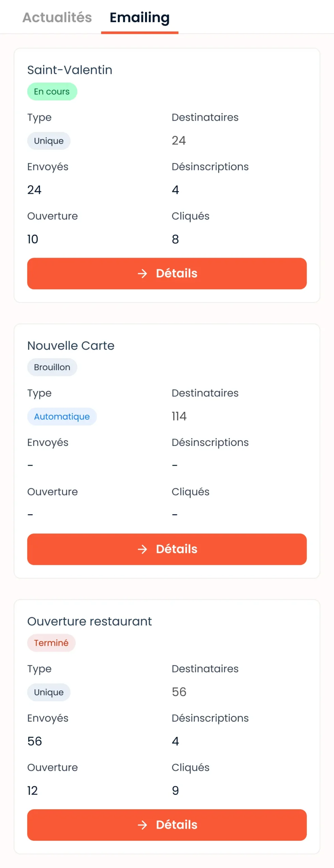
Task: Click the Automatique type badge
Action: tap(62, 416)
